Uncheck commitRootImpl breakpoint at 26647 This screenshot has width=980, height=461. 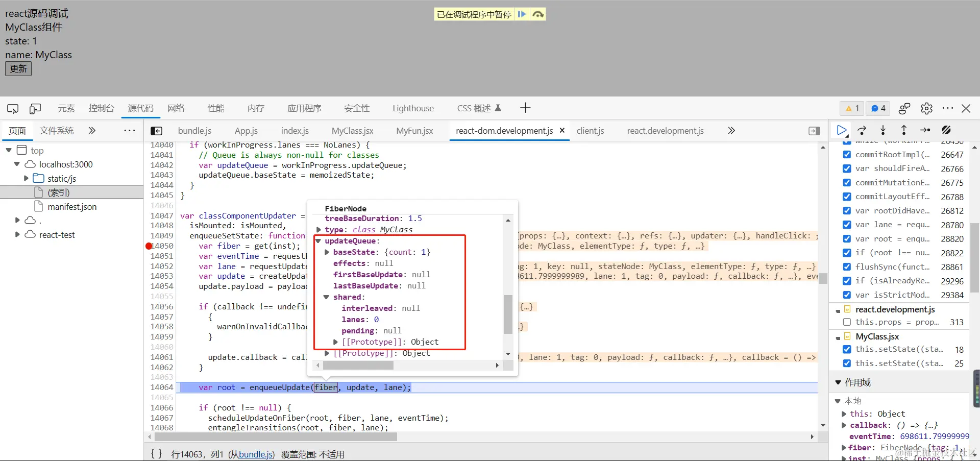(847, 155)
